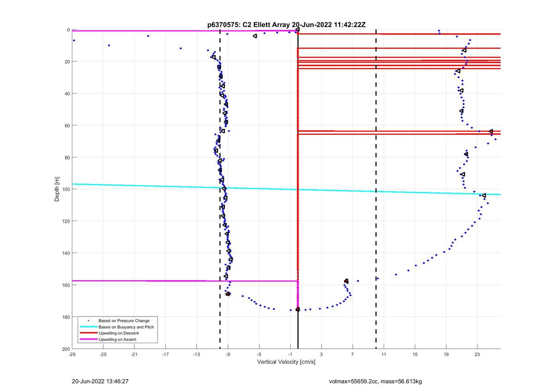553x392 pixels.
Task: Click velocity axis tick label -13
Action: (197, 354)
